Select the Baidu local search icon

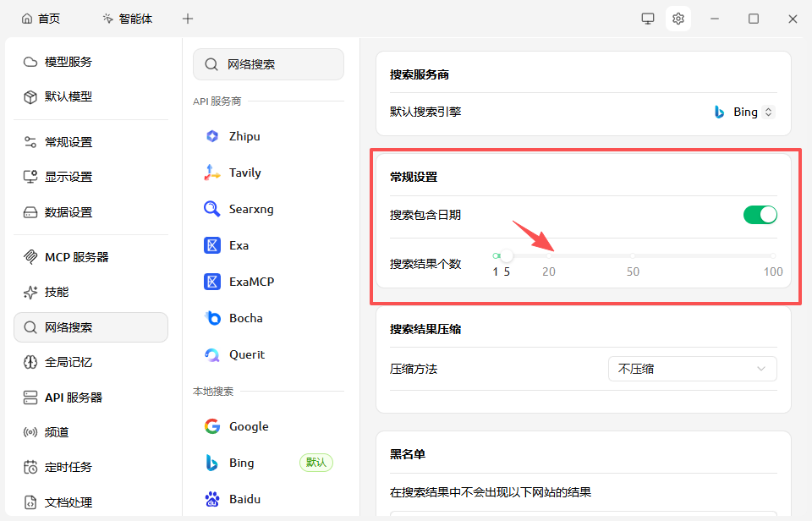point(212,499)
